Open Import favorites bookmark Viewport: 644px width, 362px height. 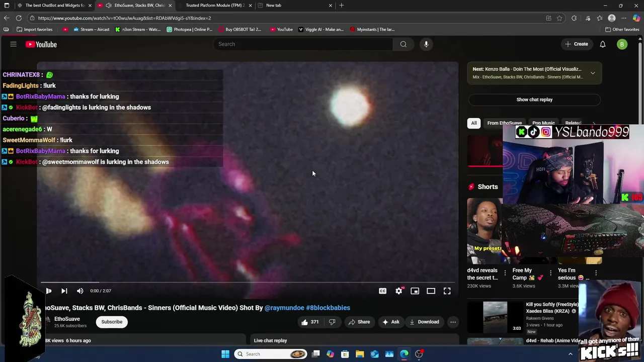tap(34, 29)
